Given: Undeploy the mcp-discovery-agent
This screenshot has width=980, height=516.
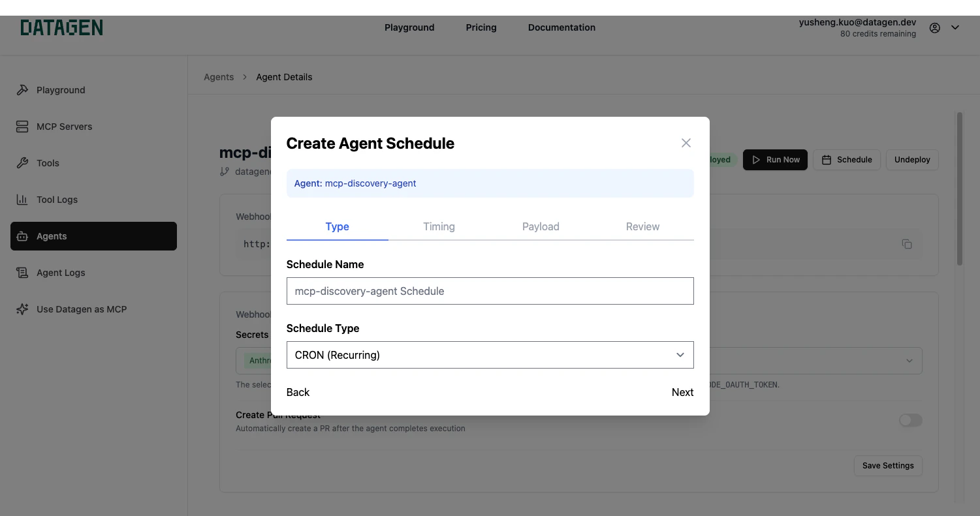Looking at the screenshot, I should tap(911, 159).
